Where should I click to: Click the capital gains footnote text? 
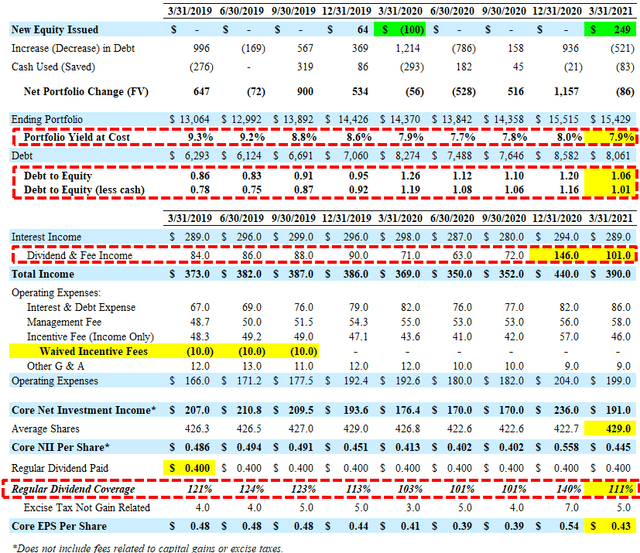coord(147,548)
